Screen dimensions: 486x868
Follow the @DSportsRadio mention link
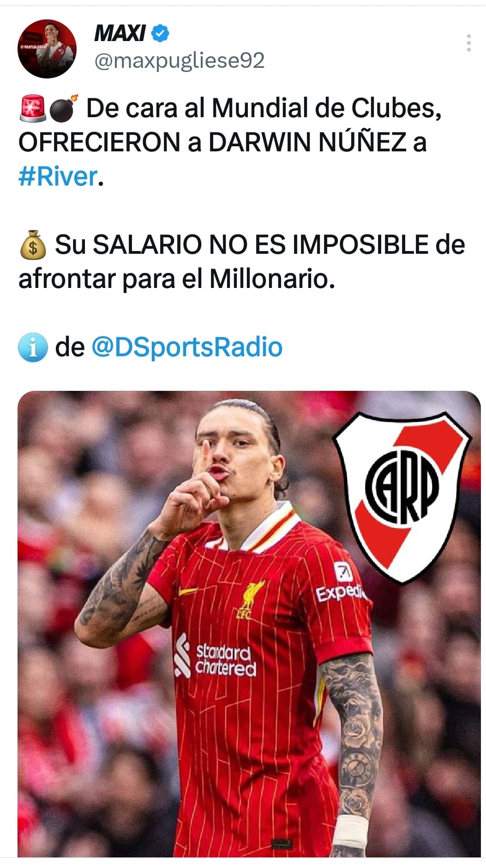click(187, 347)
